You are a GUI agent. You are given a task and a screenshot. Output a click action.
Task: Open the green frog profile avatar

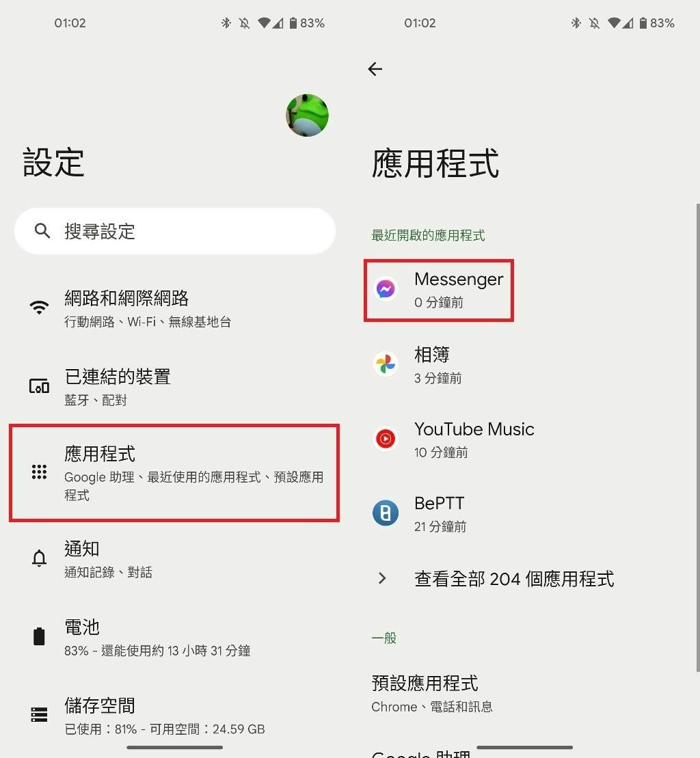click(x=308, y=116)
